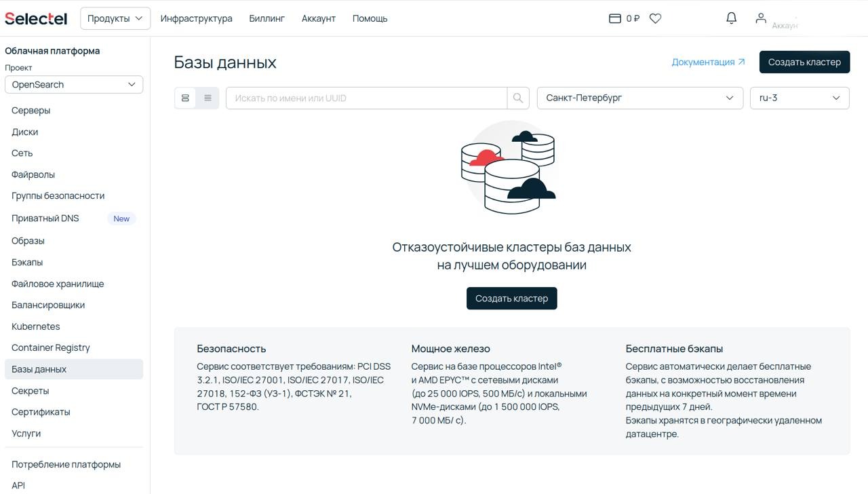Select Бэкапы in the sidebar
Screen dimensions: 868x494
pyautogui.click(x=26, y=262)
